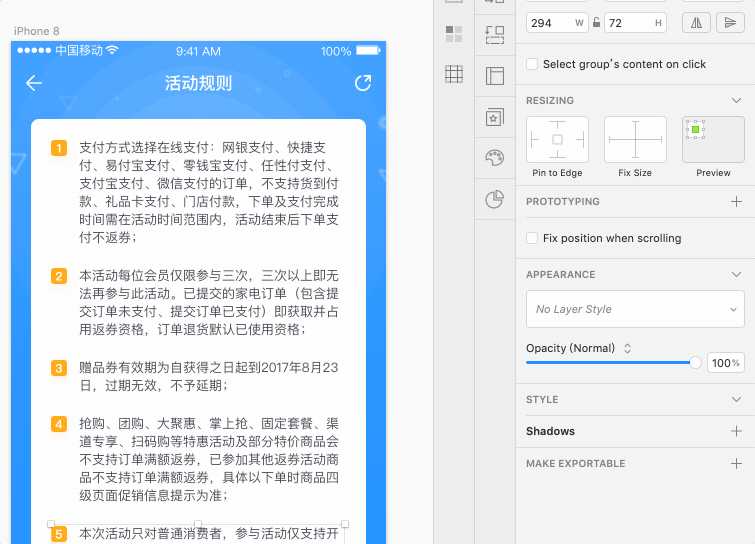Viewport: 755px width, 544px height.
Task: Enable Fix position when scrolling
Action: pyautogui.click(x=532, y=238)
